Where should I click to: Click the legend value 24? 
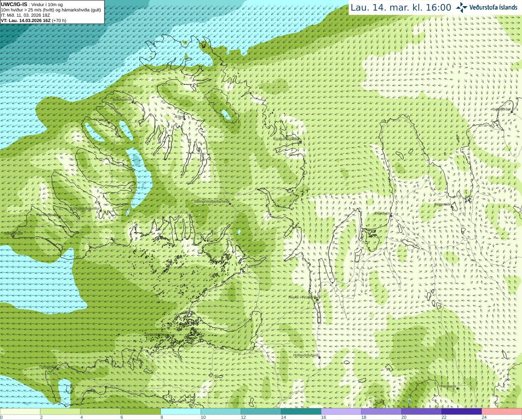point(484,417)
